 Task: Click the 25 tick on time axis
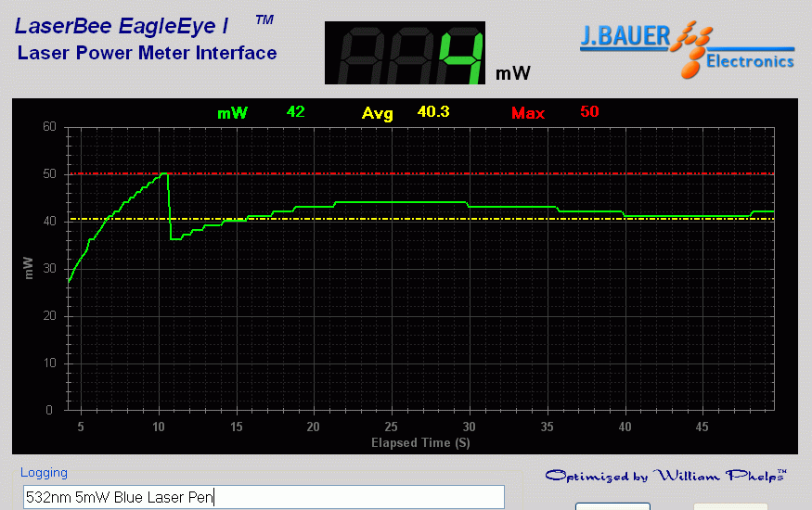tap(391, 427)
